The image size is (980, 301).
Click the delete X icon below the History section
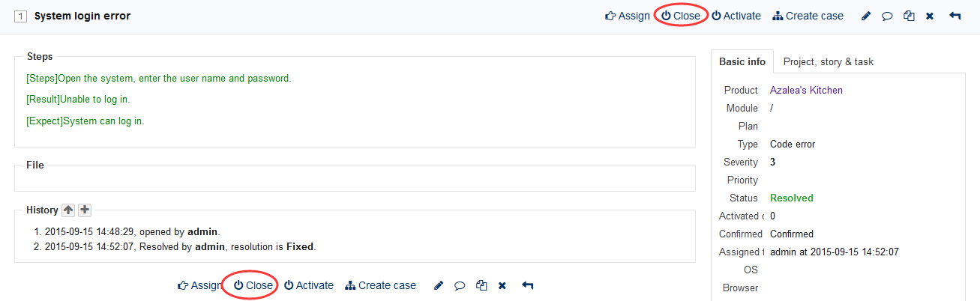tap(502, 285)
